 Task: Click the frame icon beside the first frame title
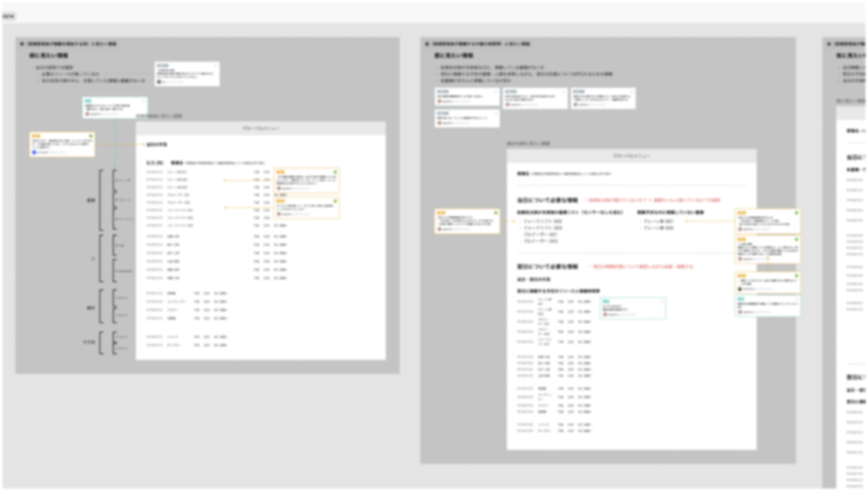[x=22, y=44]
